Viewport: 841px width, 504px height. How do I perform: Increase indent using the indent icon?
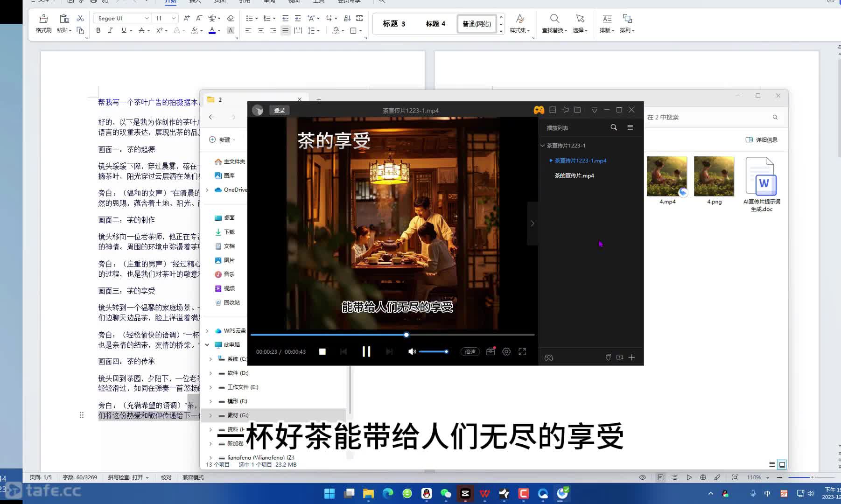click(297, 18)
